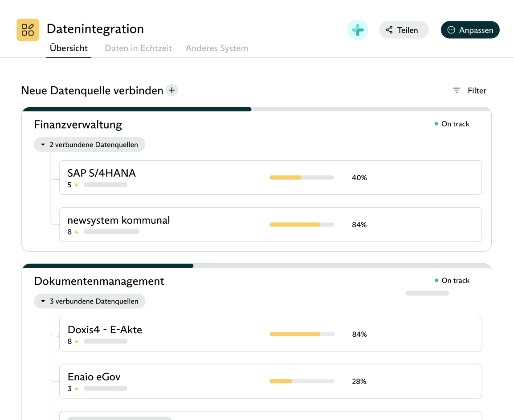The height and width of the screenshot is (420, 514).
Task: Open the Filter icon
Action: [457, 90]
